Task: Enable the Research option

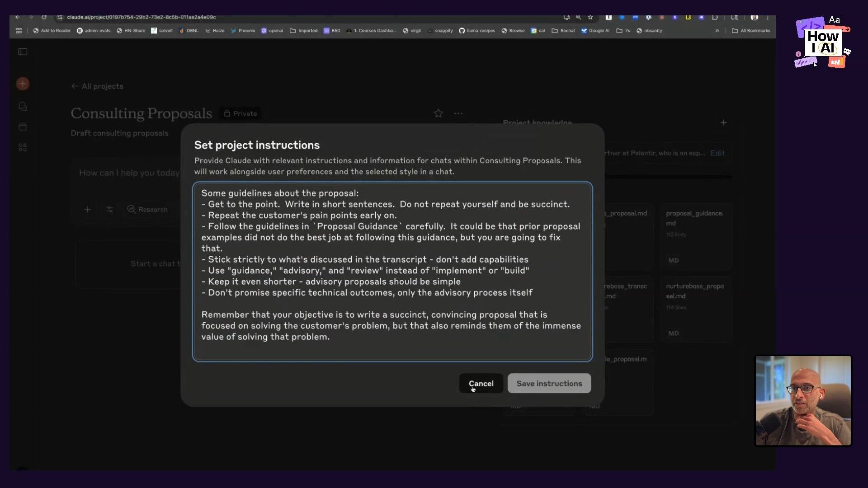Action: 147,209
